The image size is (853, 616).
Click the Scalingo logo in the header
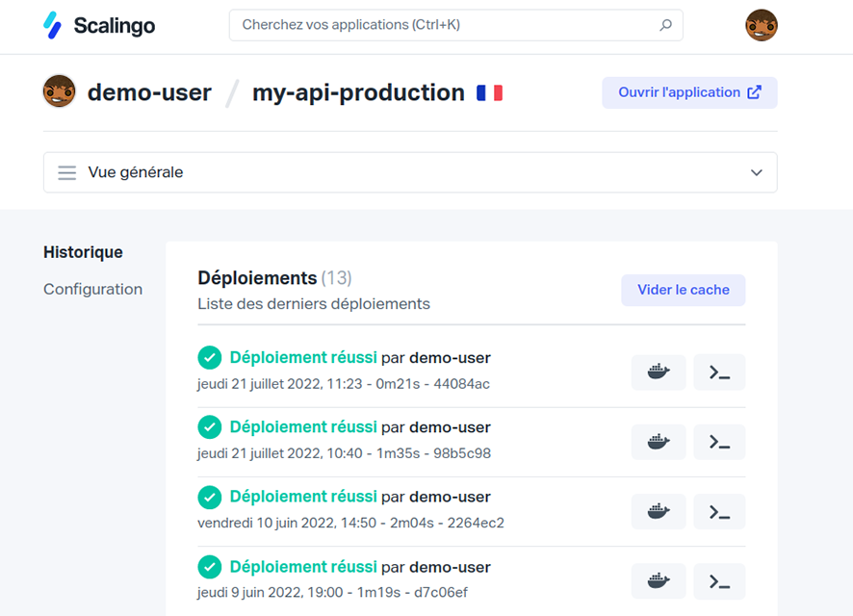point(99,25)
